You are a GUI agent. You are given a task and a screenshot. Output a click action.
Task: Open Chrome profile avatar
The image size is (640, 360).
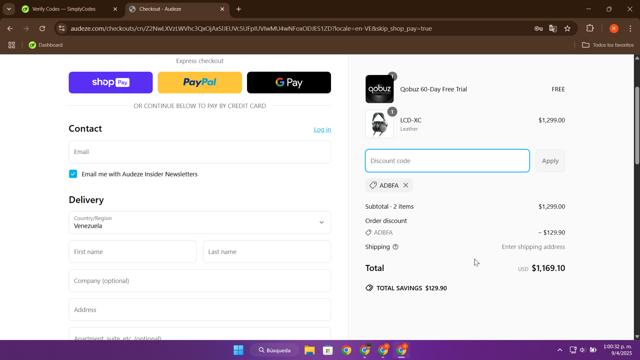coord(613,29)
